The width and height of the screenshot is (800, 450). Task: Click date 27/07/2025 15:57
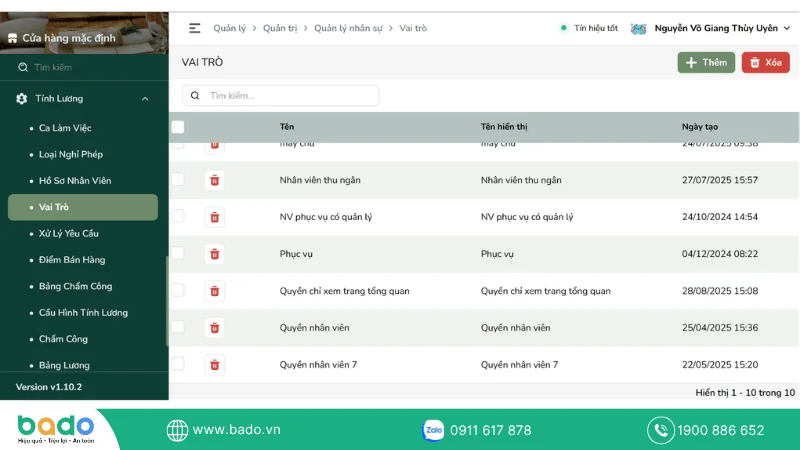(720, 180)
